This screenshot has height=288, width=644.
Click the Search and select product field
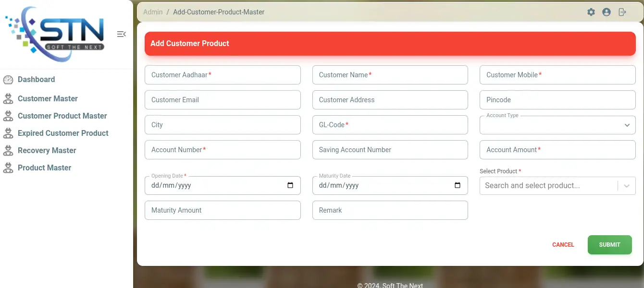click(548, 186)
